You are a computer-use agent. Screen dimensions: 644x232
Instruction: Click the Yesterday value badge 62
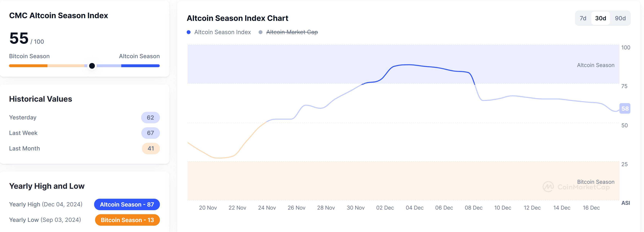pyautogui.click(x=150, y=118)
